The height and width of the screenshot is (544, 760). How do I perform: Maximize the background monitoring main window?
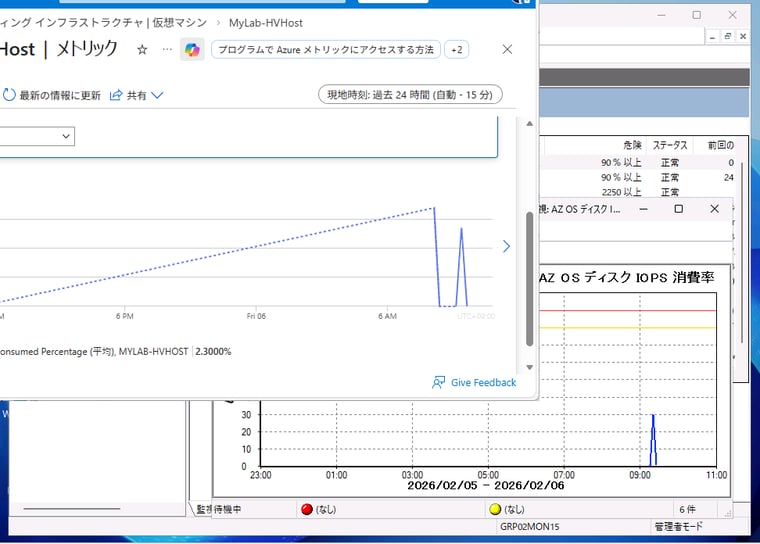pyautogui.click(x=697, y=15)
